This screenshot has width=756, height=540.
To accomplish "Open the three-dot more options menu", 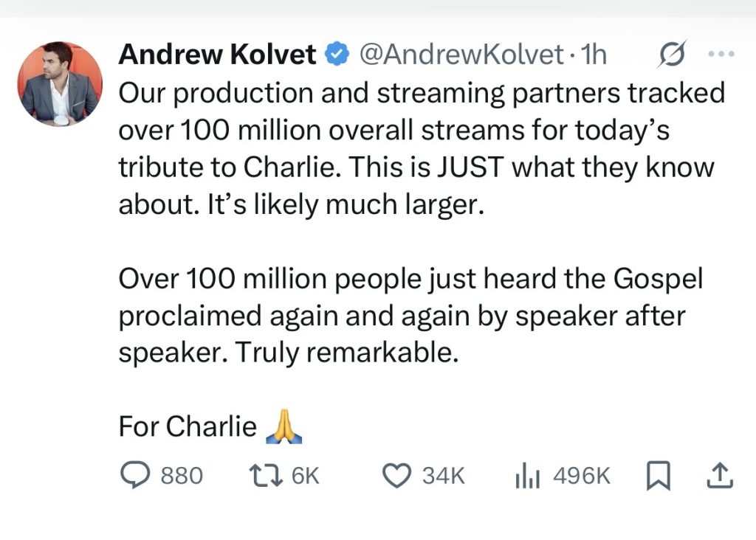I will [721, 54].
